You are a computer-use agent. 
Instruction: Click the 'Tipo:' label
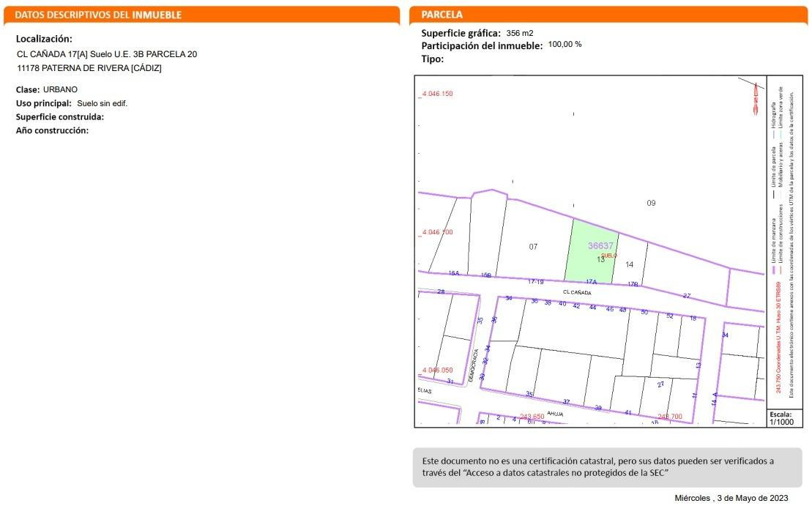433,59
